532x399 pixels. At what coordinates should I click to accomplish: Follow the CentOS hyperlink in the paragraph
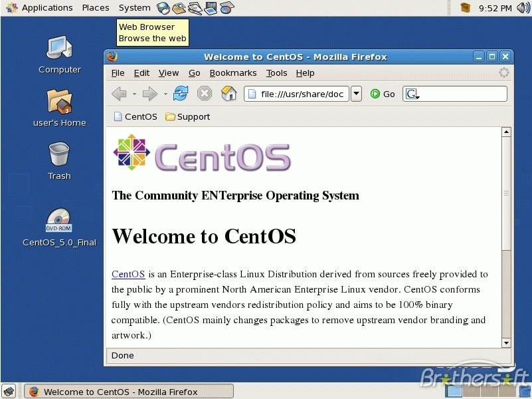128,274
